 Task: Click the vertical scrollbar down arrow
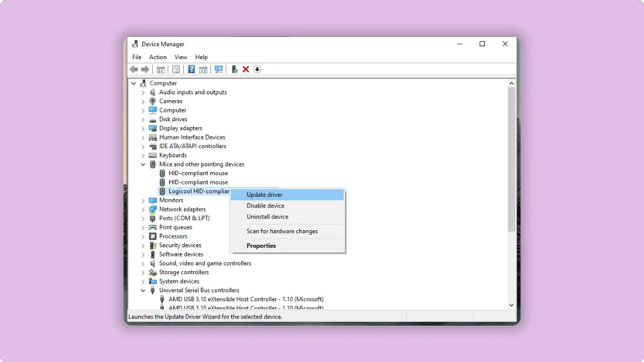click(x=511, y=305)
